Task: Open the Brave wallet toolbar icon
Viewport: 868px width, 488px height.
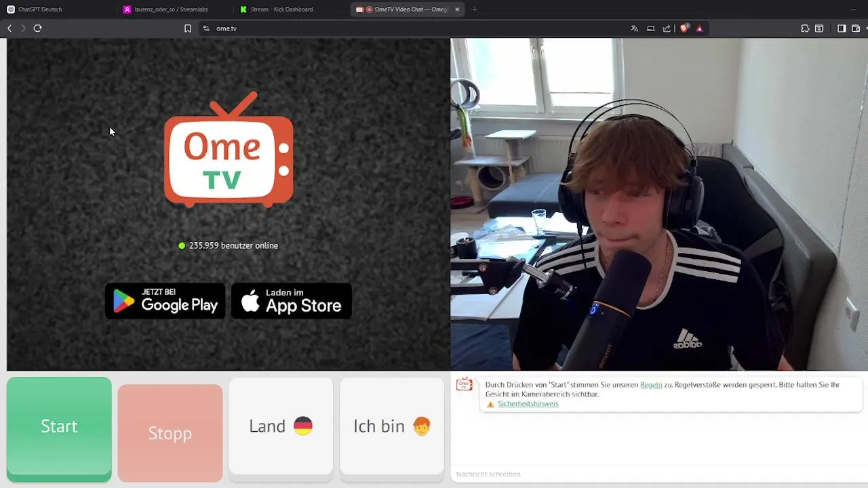Action: coord(856,28)
